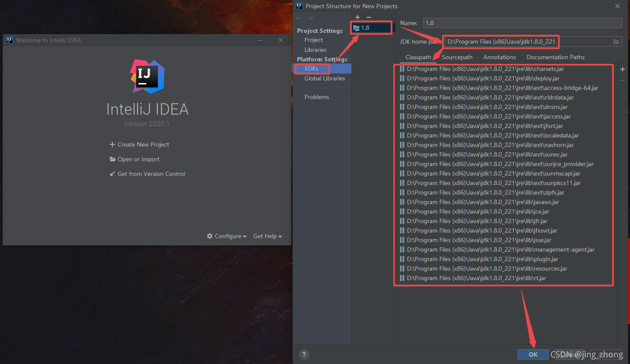This screenshot has height=364, width=630.
Task: Open Problems section
Action: (317, 97)
